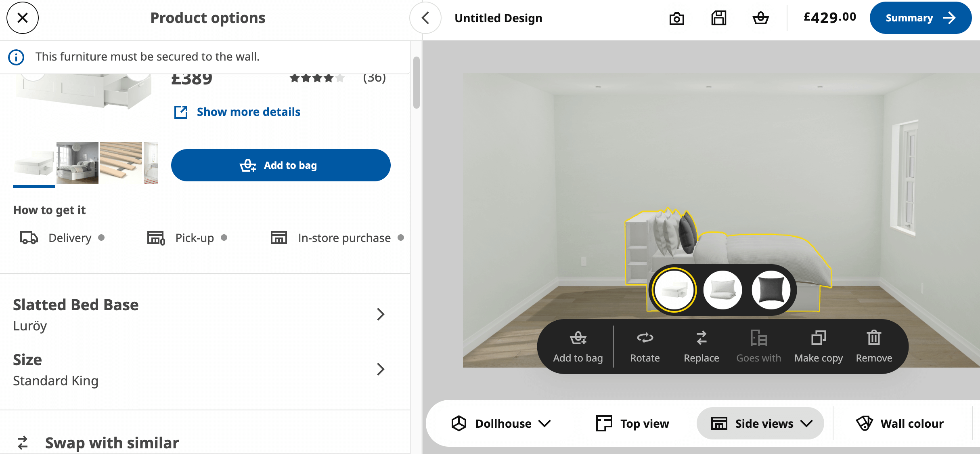This screenshot has height=454, width=980.
Task: Open Wall colour picker
Action: tap(900, 423)
